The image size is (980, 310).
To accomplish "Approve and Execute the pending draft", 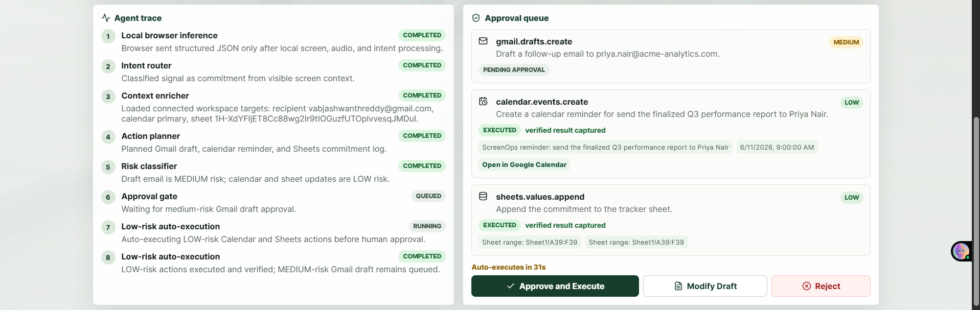I will tap(555, 286).
